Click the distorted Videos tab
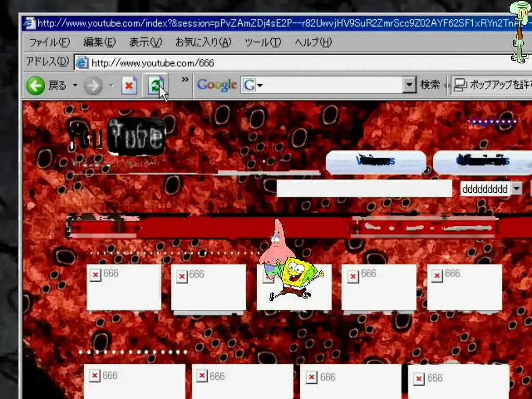Screen dimensions: 532x399 click(x=376, y=162)
